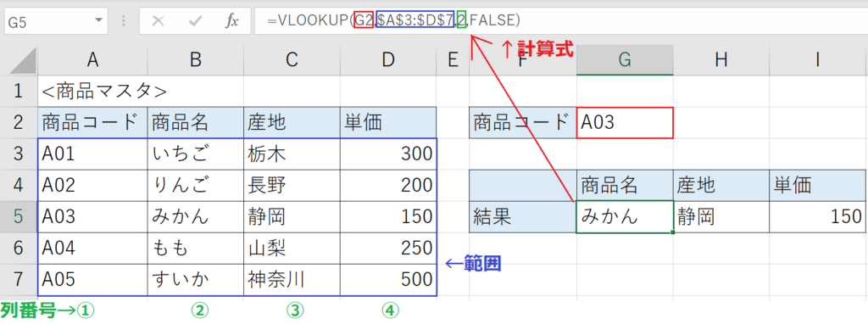Select price cell 150 in column D
Image resolution: width=868 pixels, height=324 pixels.
click(388, 217)
